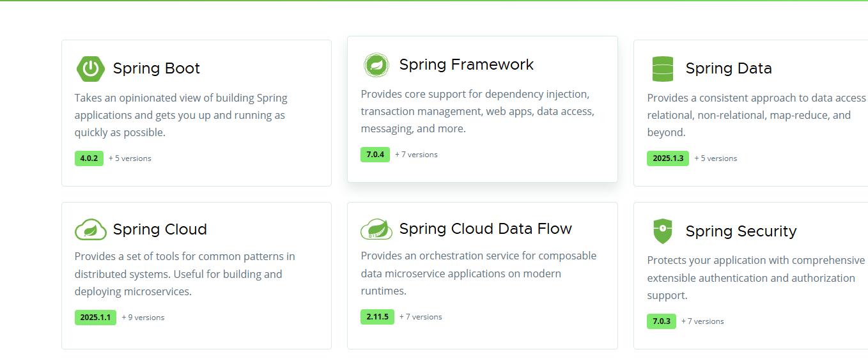Click '+ 5 versions' under Spring Boot
This screenshot has width=868, height=361.
pos(130,158)
